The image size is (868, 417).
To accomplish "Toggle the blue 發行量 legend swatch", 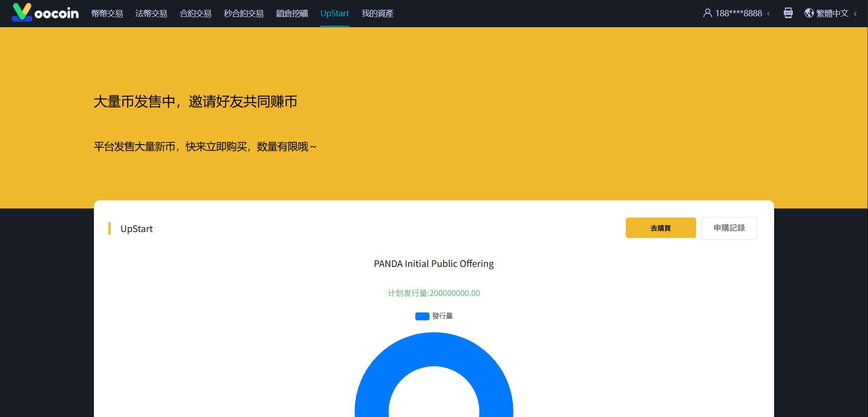I will (x=422, y=316).
